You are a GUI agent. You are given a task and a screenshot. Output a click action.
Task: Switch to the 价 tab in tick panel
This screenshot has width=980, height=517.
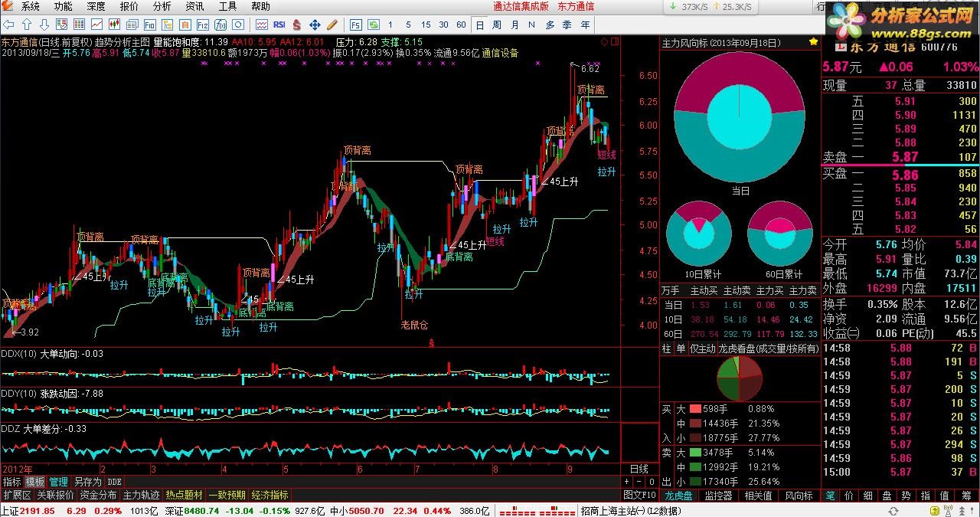point(850,496)
